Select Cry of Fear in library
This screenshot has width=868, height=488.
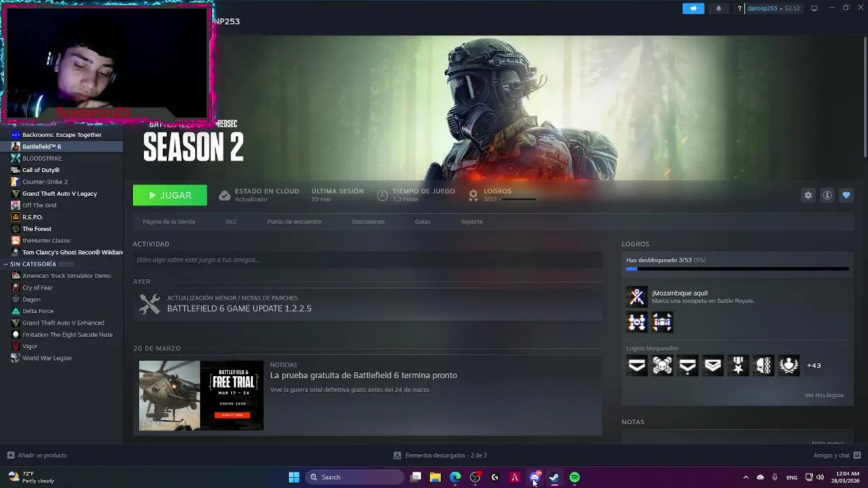[62, 287]
